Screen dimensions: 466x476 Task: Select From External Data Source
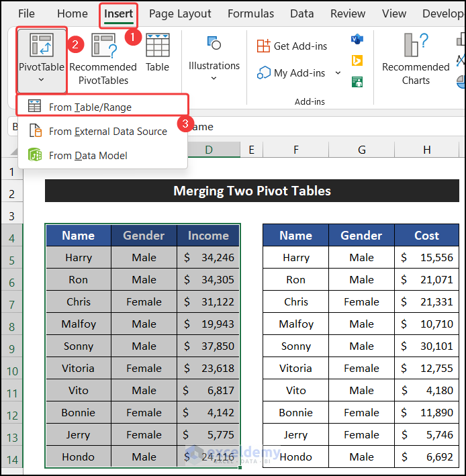pos(107,132)
